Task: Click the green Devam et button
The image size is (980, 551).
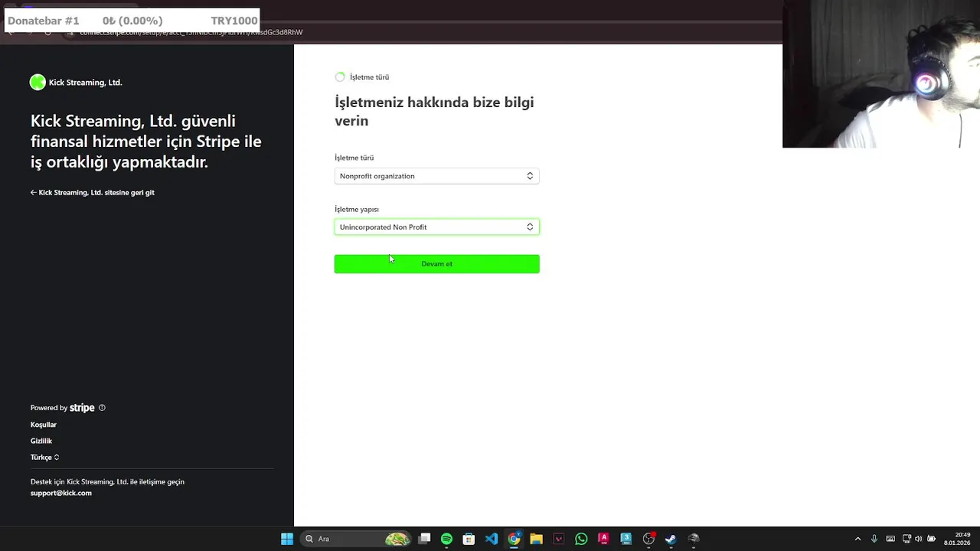Action: point(436,264)
